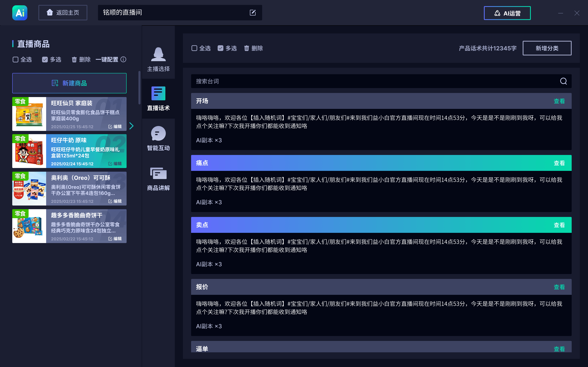Click the search magnifier icon in the script search
The height and width of the screenshot is (367, 588).
pos(563,81)
